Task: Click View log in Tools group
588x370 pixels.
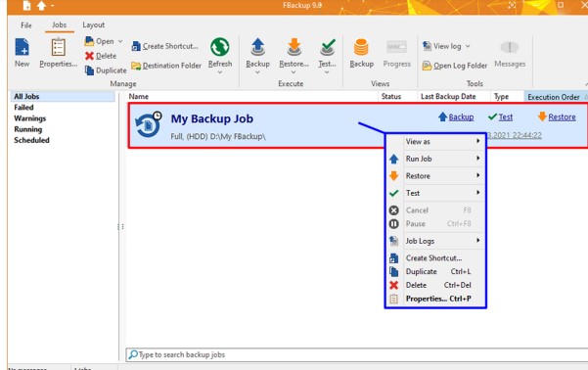Action: tap(442, 46)
